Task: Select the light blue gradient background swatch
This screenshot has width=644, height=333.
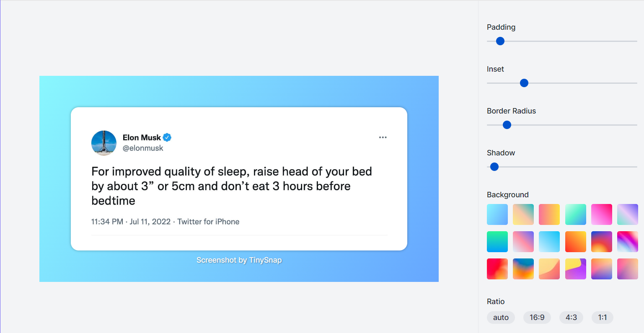Action: (497, 214)
